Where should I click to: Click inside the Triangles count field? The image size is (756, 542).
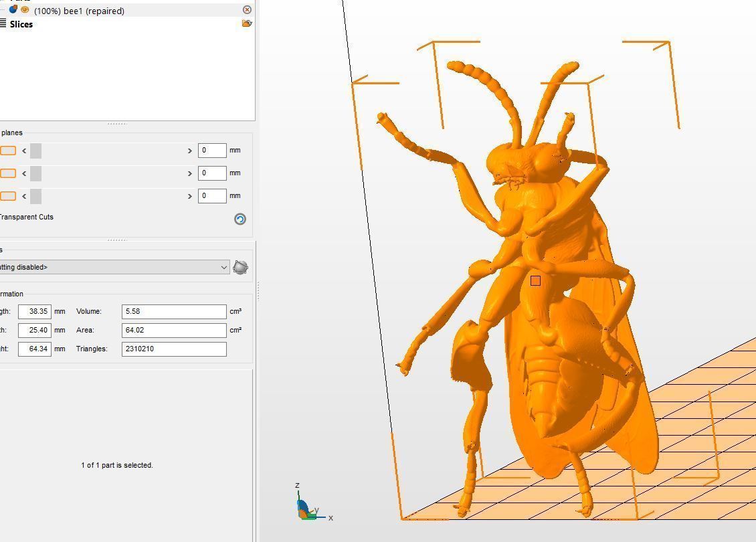pos(173,348)
